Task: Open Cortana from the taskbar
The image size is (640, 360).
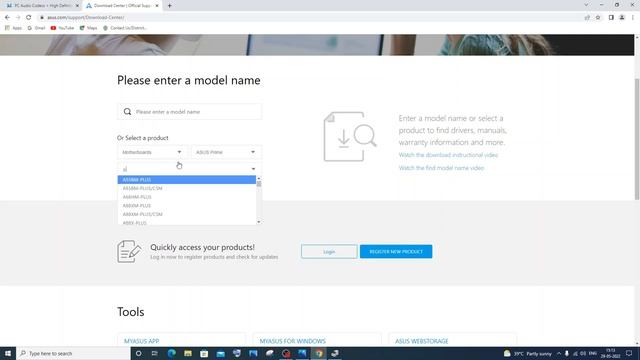Action: (139, 353)
